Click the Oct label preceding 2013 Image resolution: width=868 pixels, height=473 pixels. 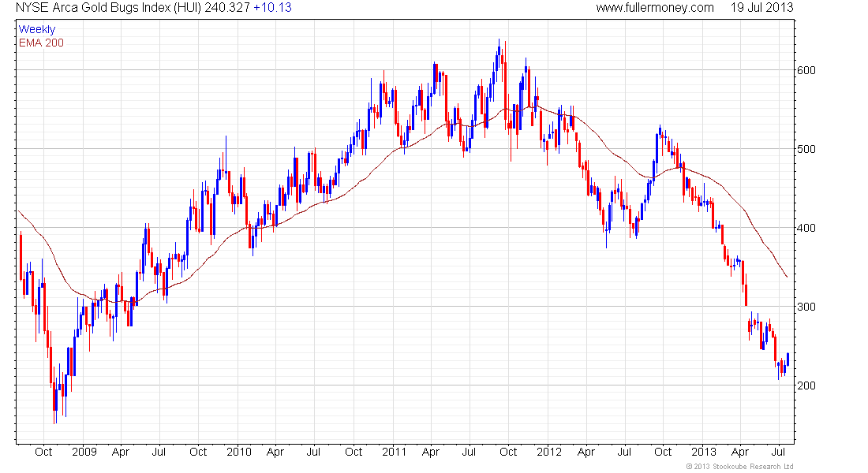click(663, 452)
